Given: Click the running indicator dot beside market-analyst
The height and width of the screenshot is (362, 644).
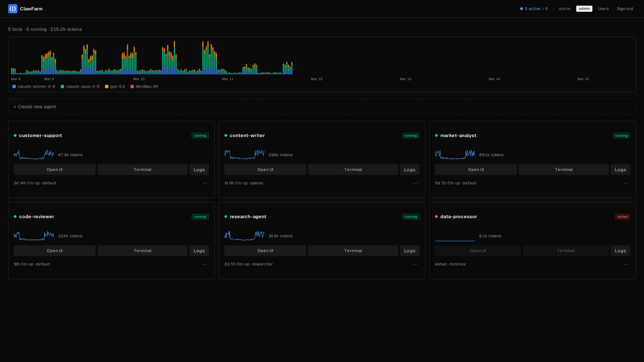Looking at the screenshot, I should click(437, 135).
